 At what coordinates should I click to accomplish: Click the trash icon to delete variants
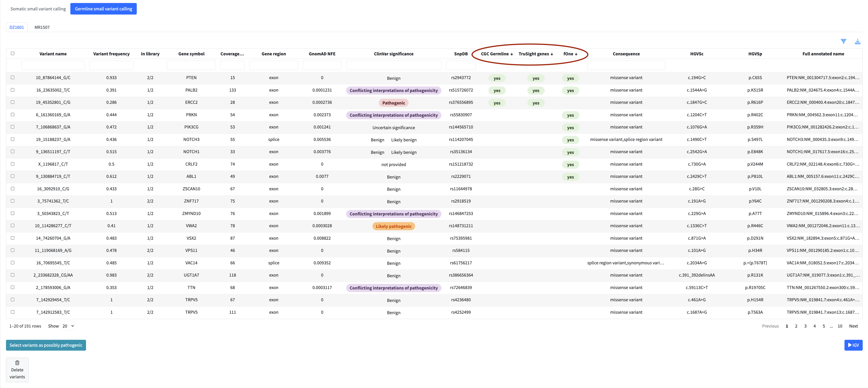tap(17, 363)
